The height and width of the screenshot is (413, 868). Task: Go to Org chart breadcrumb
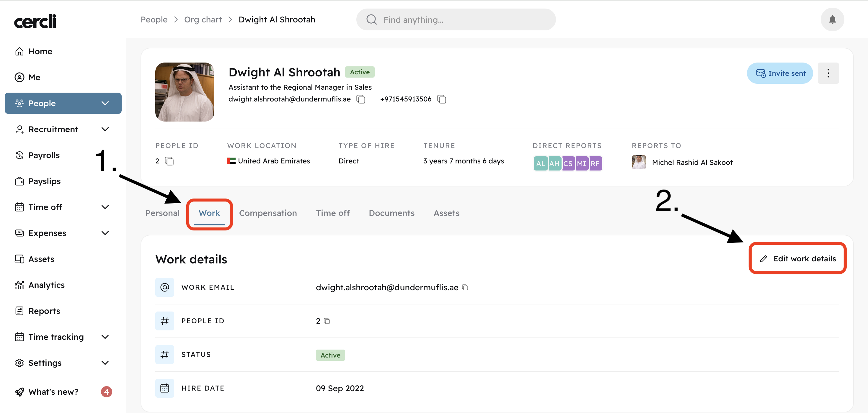click(203, 19)
